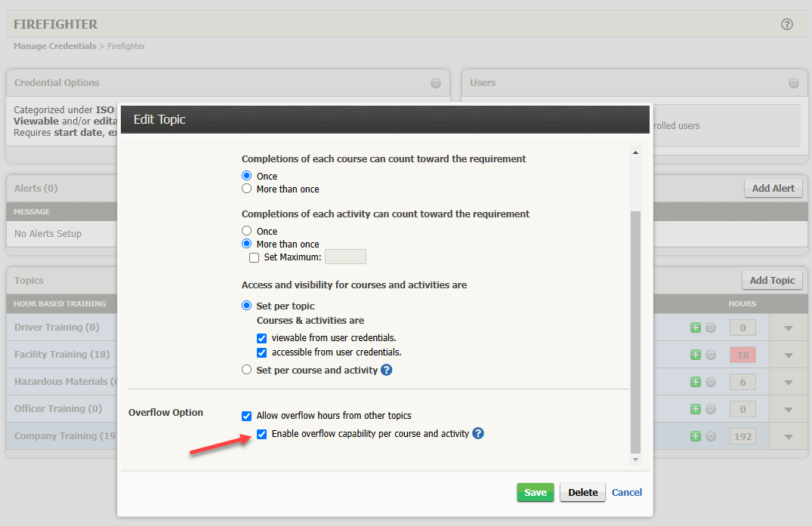Open help icon beside Enable overflow capability

478,433
